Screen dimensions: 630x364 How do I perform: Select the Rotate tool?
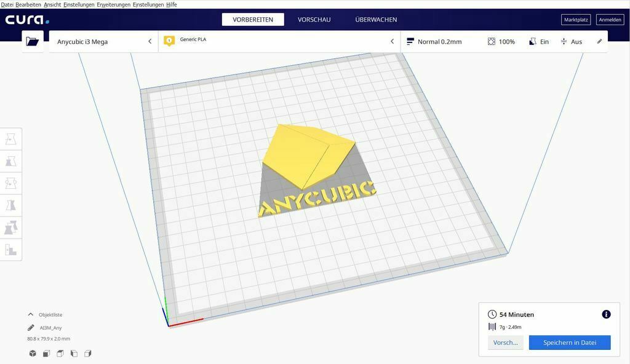pos(10,183)
